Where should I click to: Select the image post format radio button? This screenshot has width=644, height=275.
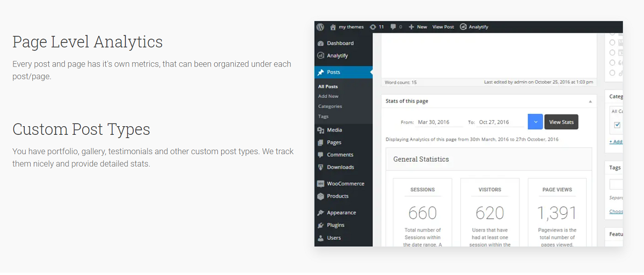coord(612,42)
